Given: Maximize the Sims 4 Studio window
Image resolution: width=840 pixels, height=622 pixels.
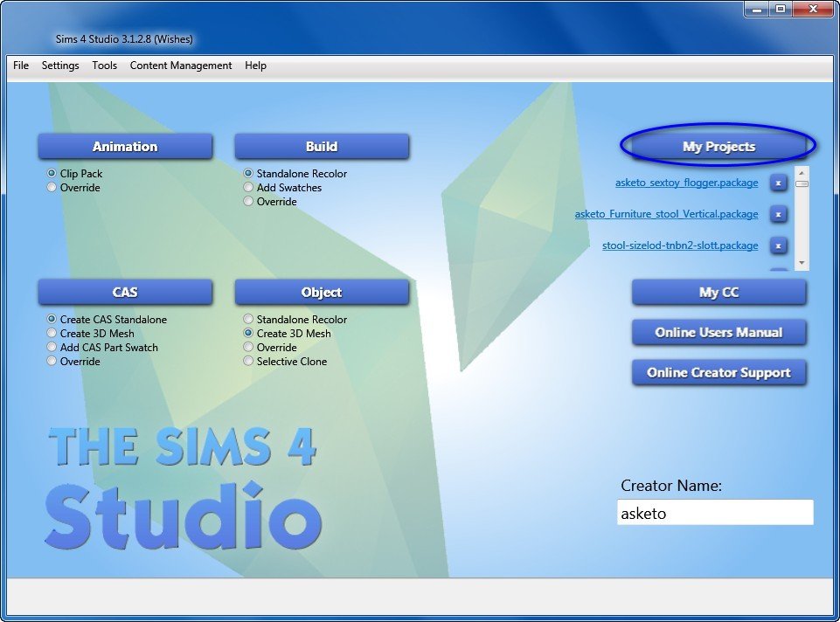Looking at the screenshot, I should pyautogui.click(x=781, y=9).
